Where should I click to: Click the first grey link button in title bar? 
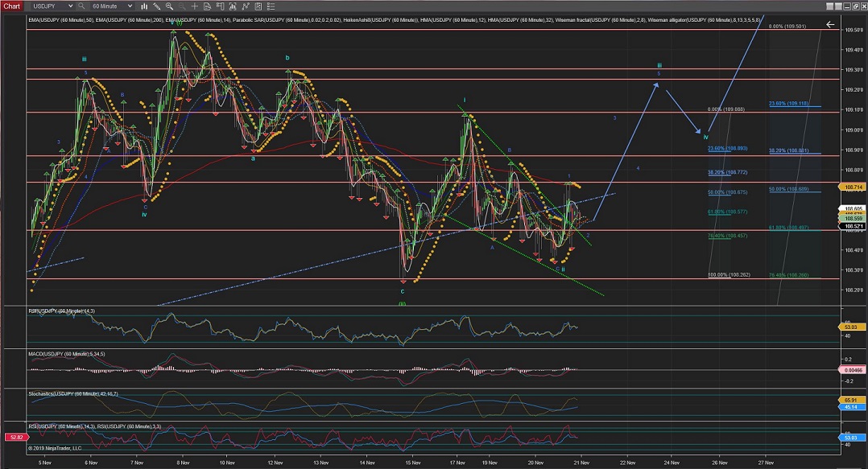coord(830,6)
